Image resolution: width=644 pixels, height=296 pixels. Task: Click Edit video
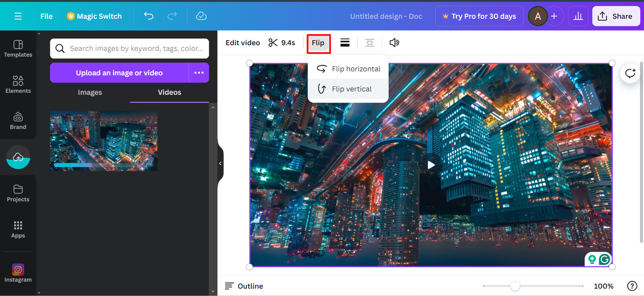[243, 43]
